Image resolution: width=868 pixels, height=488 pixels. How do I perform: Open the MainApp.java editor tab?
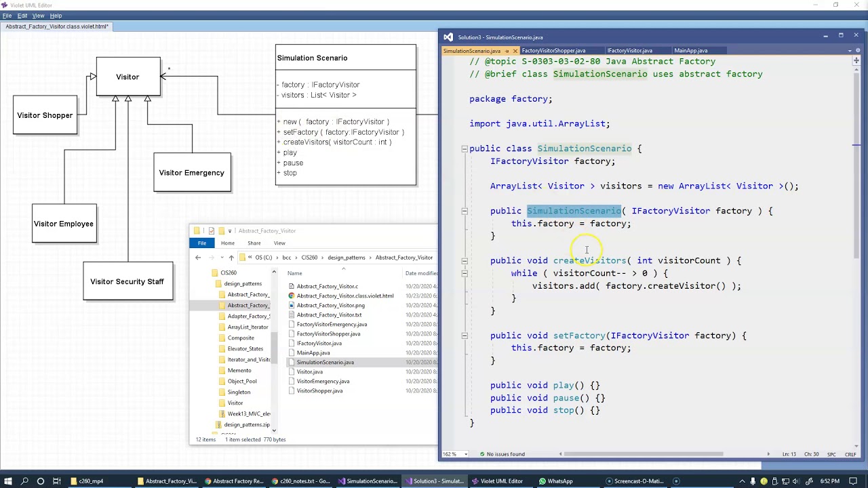pos(690,51)
